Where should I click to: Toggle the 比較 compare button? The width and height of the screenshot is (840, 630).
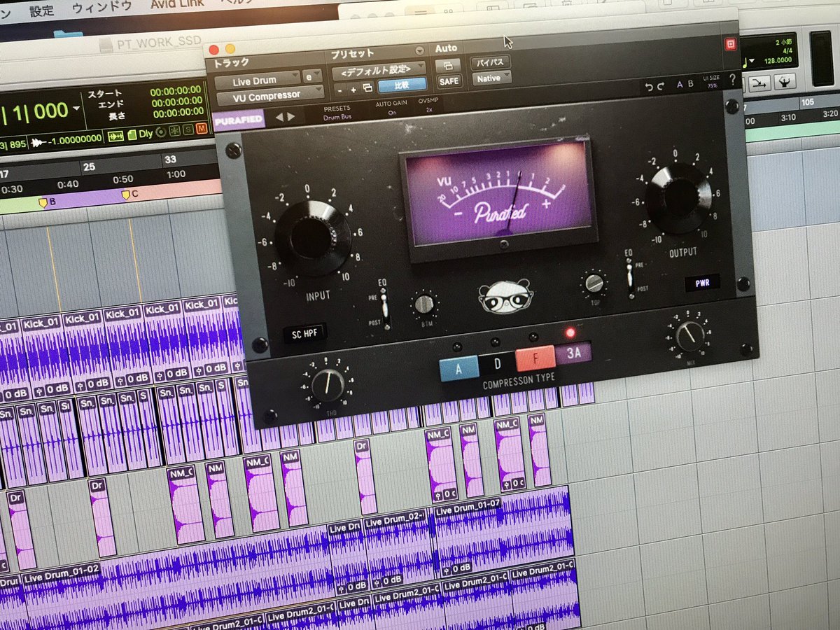point(402,85)
